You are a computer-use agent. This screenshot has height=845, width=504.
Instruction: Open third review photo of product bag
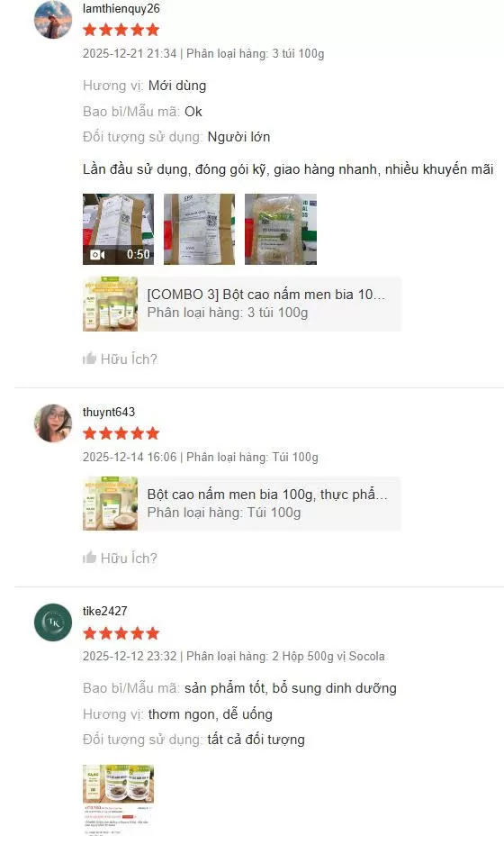point(281,229)
